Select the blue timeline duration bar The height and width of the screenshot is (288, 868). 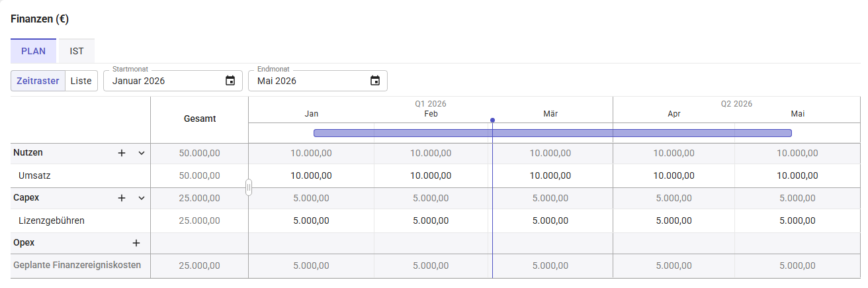click(x=552, y=133)
